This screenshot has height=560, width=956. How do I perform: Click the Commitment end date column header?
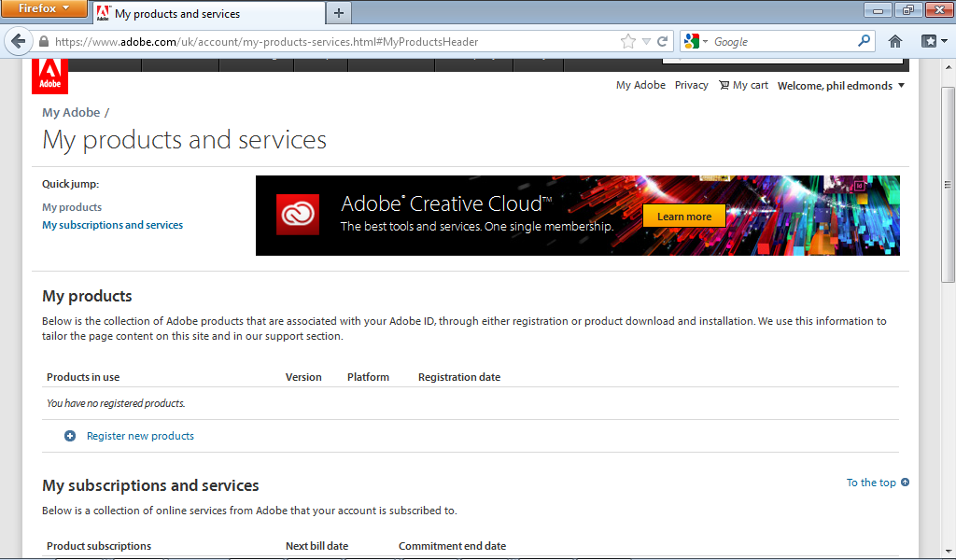coord(453,546)
